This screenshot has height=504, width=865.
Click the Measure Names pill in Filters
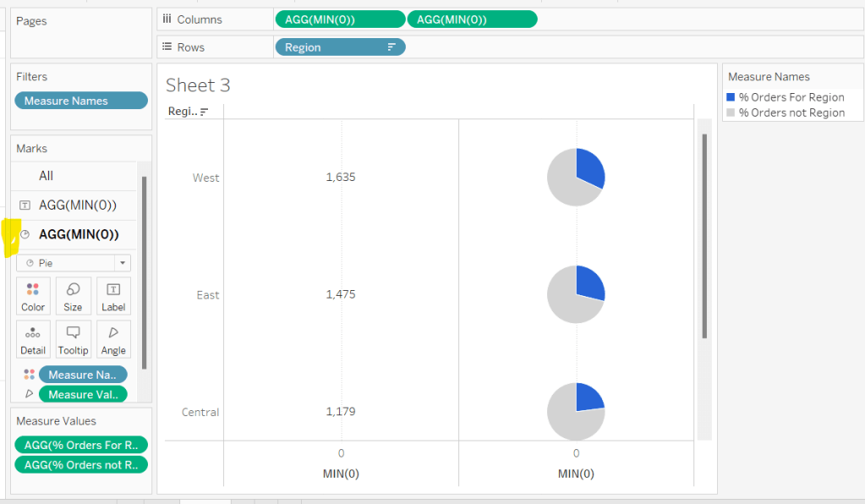(80, 101)
